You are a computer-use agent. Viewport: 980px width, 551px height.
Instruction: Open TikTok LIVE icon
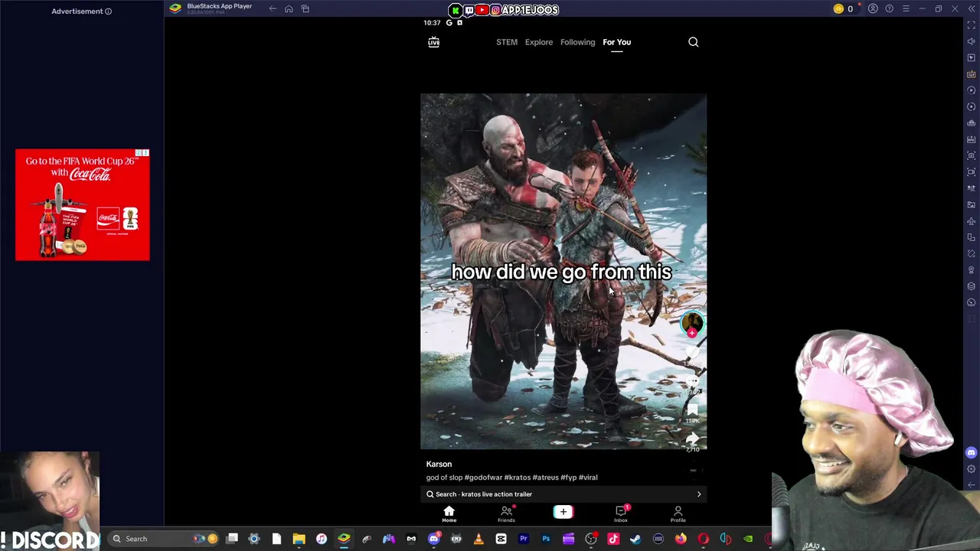433,42
